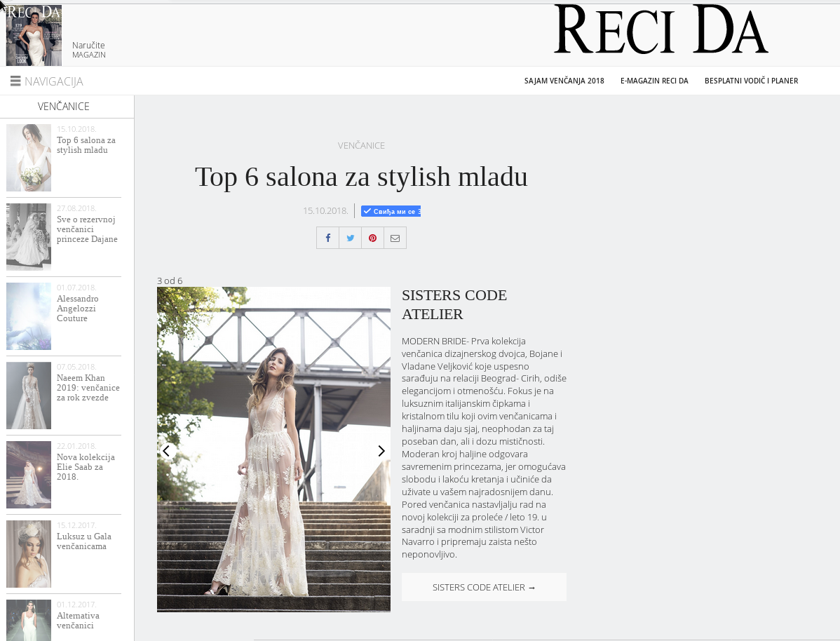Open E-MAGAZIN RECI DA menu item
The height and width of the screenshot is (641, 840).
tap(654, 81)
